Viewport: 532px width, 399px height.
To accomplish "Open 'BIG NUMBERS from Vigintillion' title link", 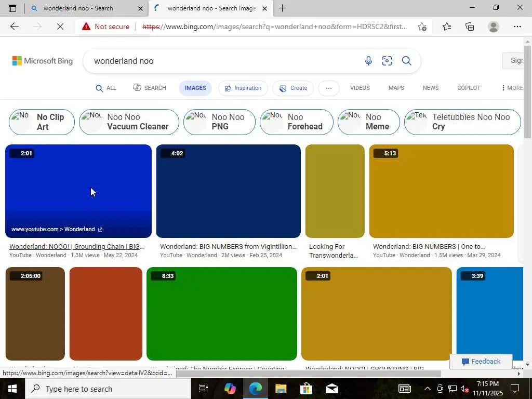I will [x=229, y=247].
